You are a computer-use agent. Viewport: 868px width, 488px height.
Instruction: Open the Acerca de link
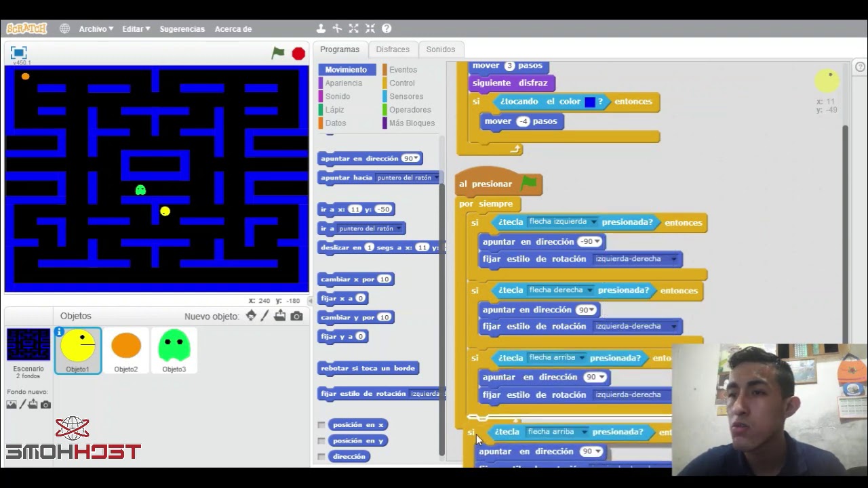pyautogui.click(x=233, y=29)
